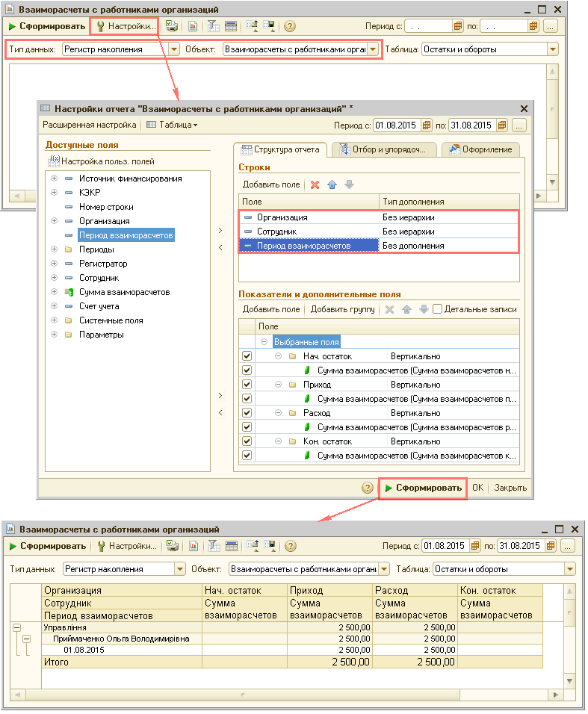
Task: Collapse the 'Управління' group in report
Action: point(16,628)
